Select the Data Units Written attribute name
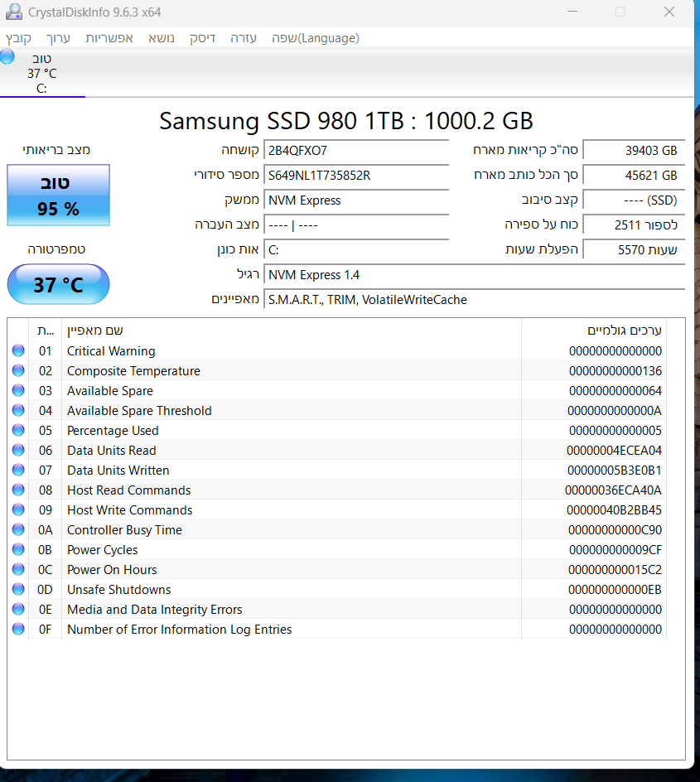 point(118,471)
